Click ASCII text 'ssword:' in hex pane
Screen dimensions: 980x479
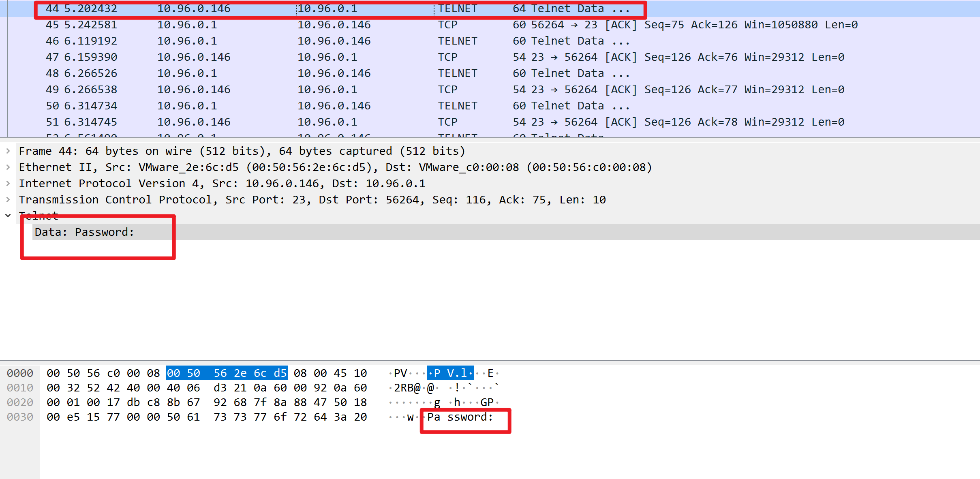click(470, 417)
